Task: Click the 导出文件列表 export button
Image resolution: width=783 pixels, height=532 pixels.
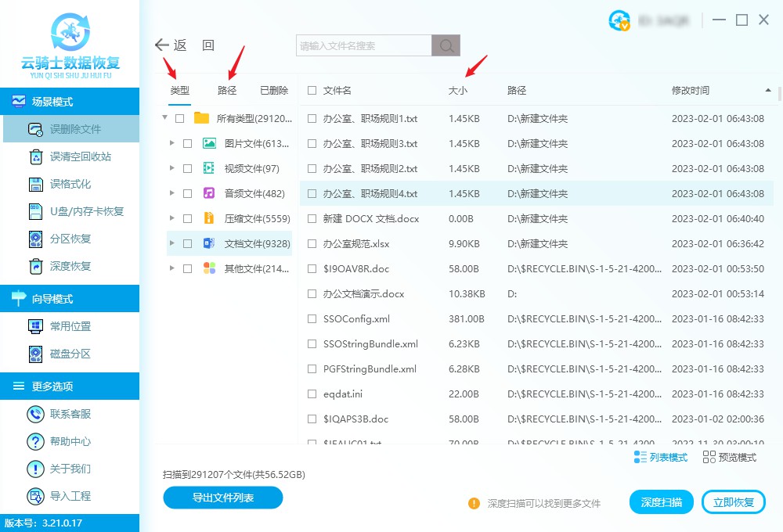Action: click(x=222, y=497)
